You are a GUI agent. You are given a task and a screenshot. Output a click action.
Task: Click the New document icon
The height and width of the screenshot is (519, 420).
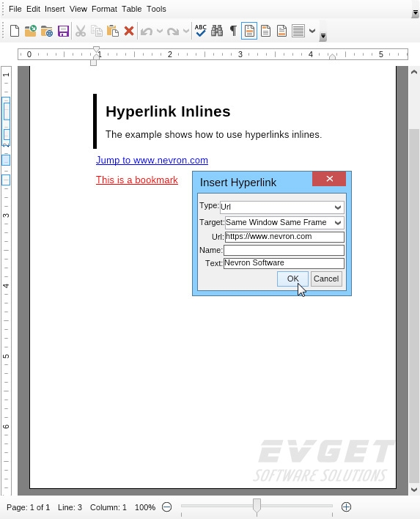point(15,31)
